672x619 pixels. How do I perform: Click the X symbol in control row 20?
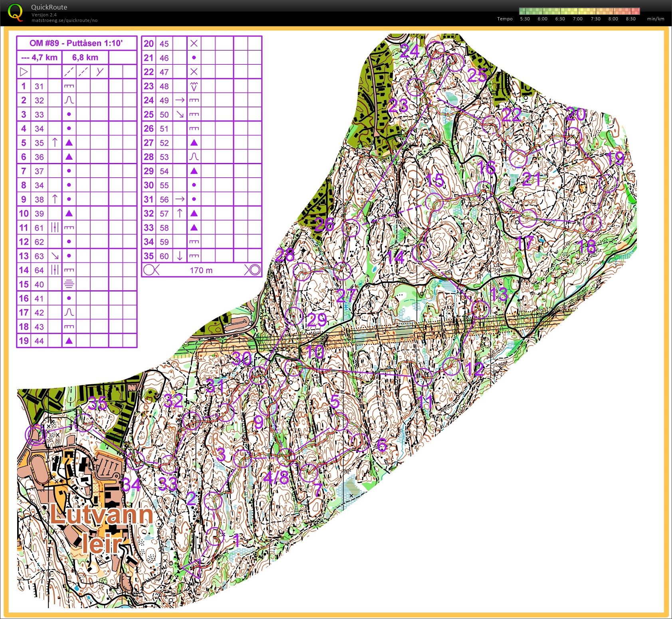pos(194,44)
